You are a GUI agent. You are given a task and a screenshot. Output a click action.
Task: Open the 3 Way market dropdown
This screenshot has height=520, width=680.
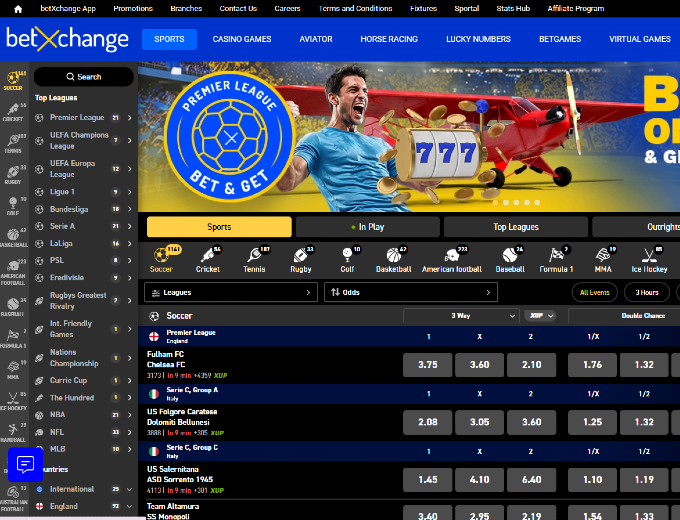tap(461, 316)
